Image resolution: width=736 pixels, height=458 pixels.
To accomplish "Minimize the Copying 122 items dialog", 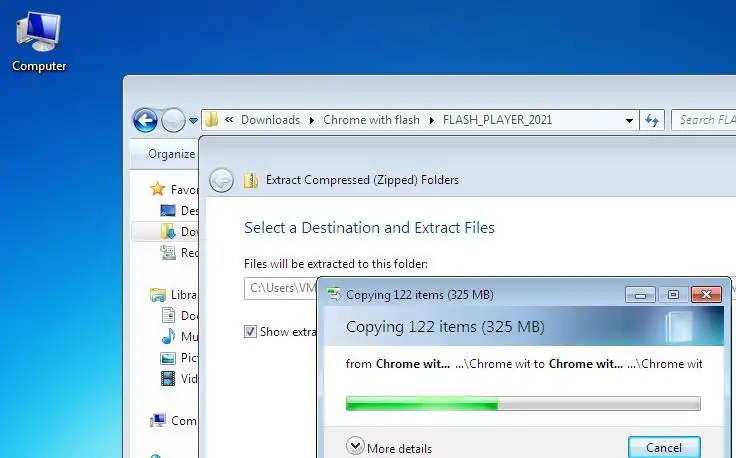I will click(640, 295).
